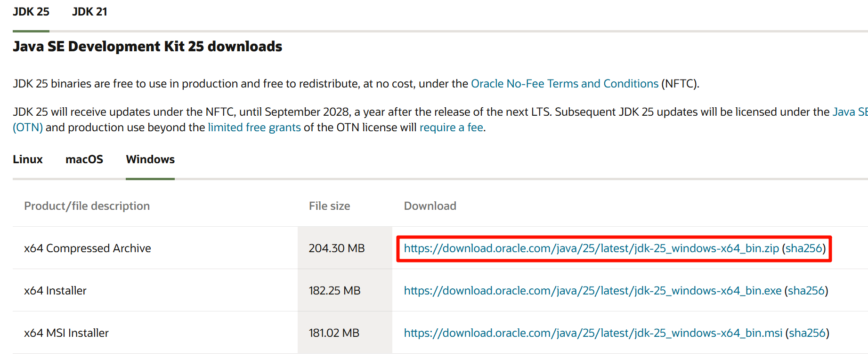The image size is (868, 358).
Task: Switch to the JDK 25 tab
Action: coord(31,12)
